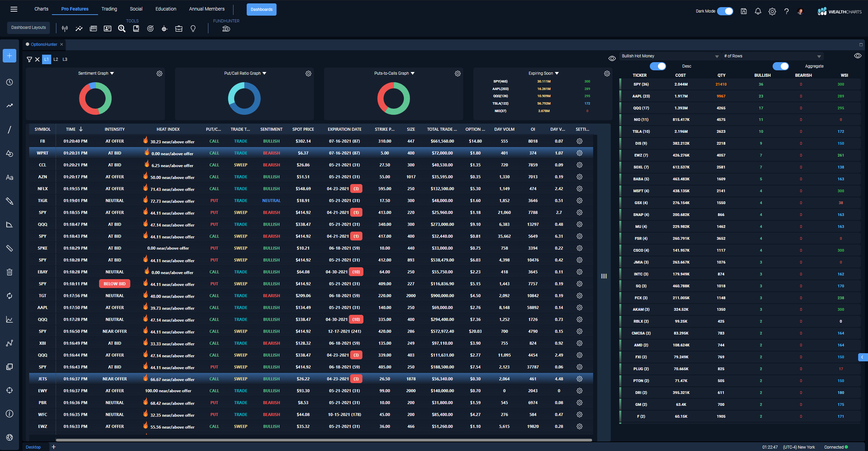Click the user profile avatar
The height and width of the screenshot is (451, 868).
point(801,12)
